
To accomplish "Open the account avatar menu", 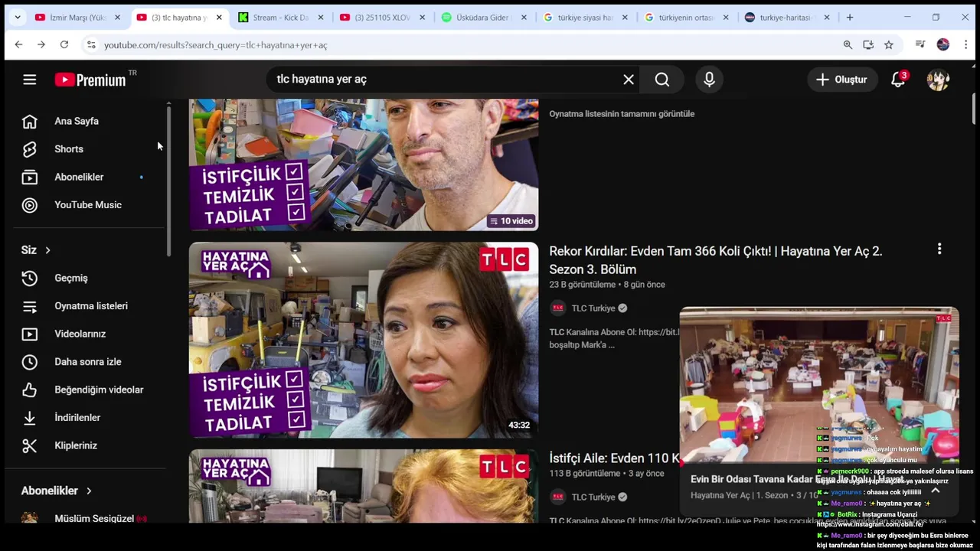I will pyautogui.click(x=938, y=80).
